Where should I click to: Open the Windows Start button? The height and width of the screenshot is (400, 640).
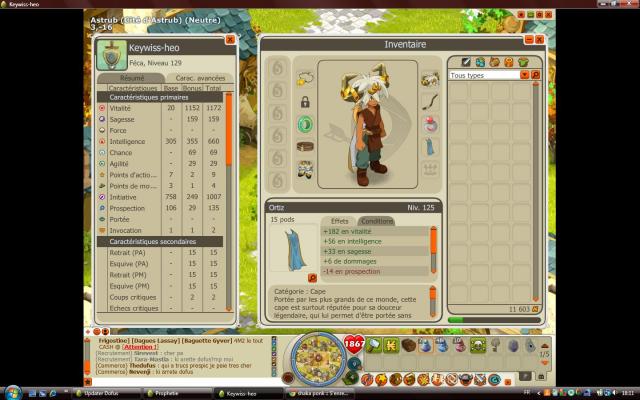[x=13, y=393]
